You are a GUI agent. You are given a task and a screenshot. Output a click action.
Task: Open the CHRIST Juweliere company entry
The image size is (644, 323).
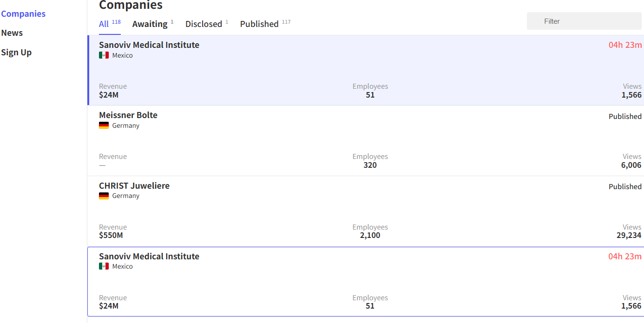[x=134, y=185]
